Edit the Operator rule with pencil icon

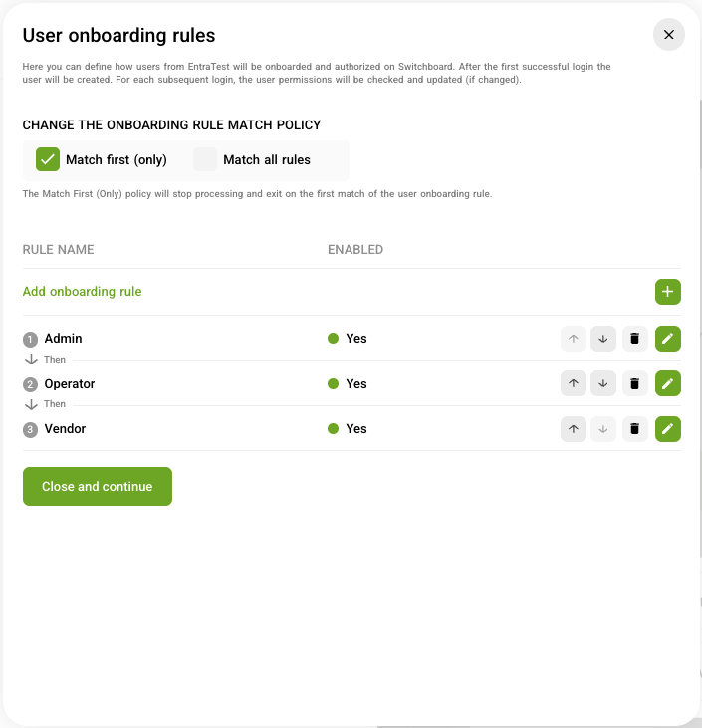coord(668,383)
